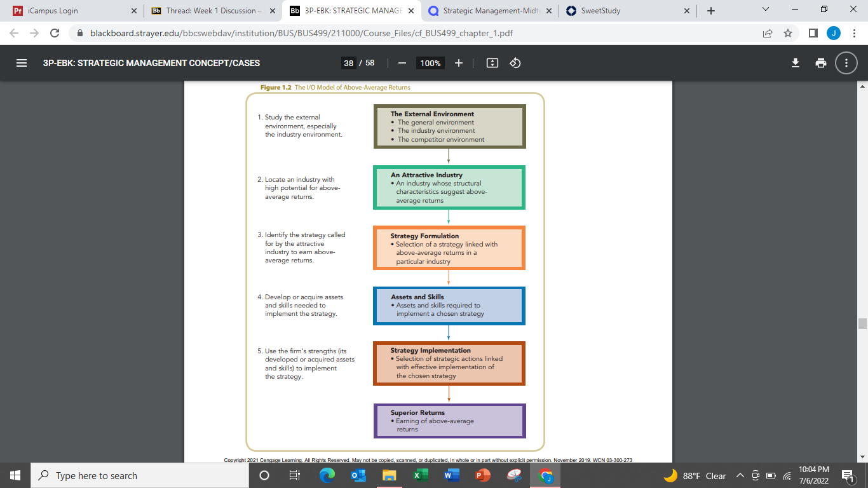Open Meet Now icon in system tray
The width and height of the screenshot is (868, 488).
coord(756,476)
